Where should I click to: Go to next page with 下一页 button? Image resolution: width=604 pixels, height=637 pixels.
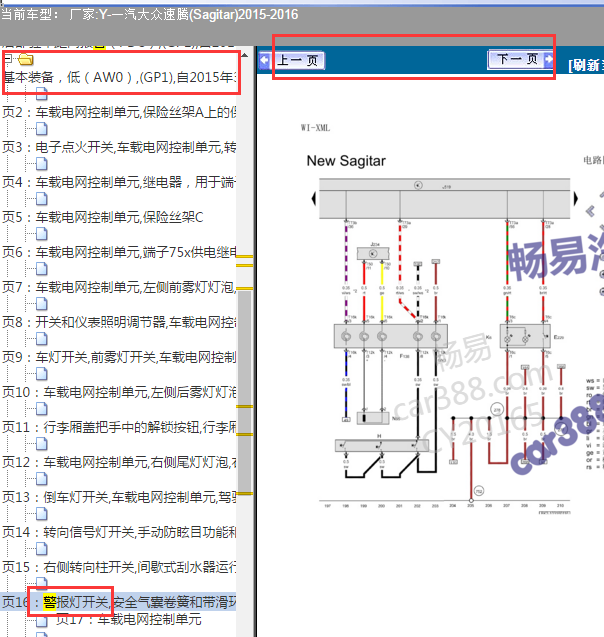(517, 59)
